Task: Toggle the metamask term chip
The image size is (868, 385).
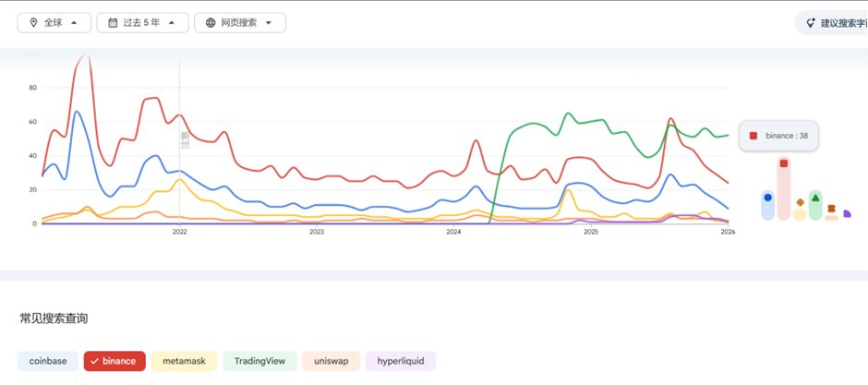Action: click(x=184, y=361)
